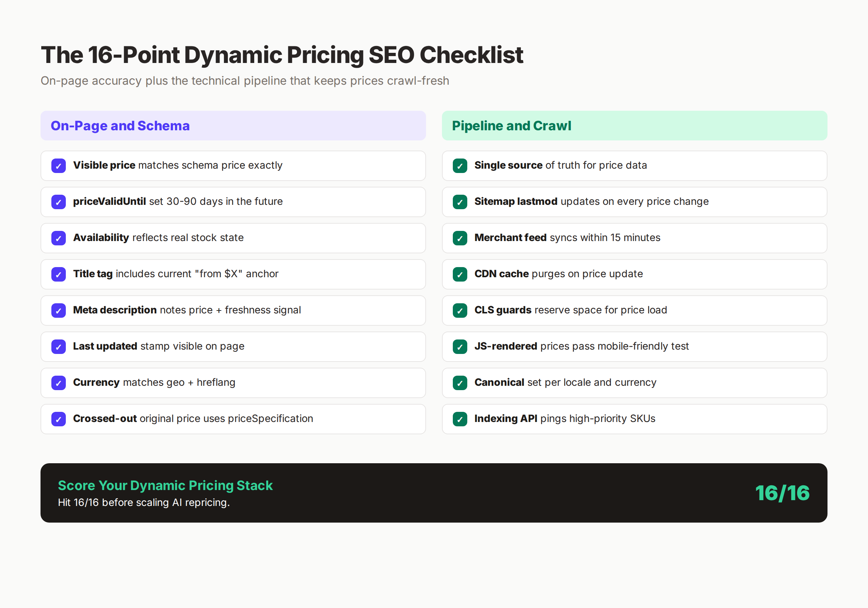Click text "updates on every price change"
Screen dimensions: 868x608
coord(635,201)
